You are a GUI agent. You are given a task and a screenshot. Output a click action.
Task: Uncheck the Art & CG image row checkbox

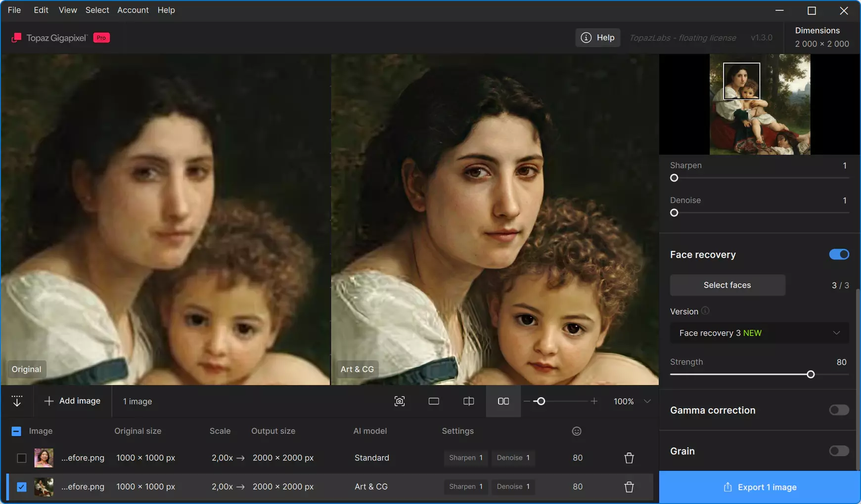pos(21,487)
